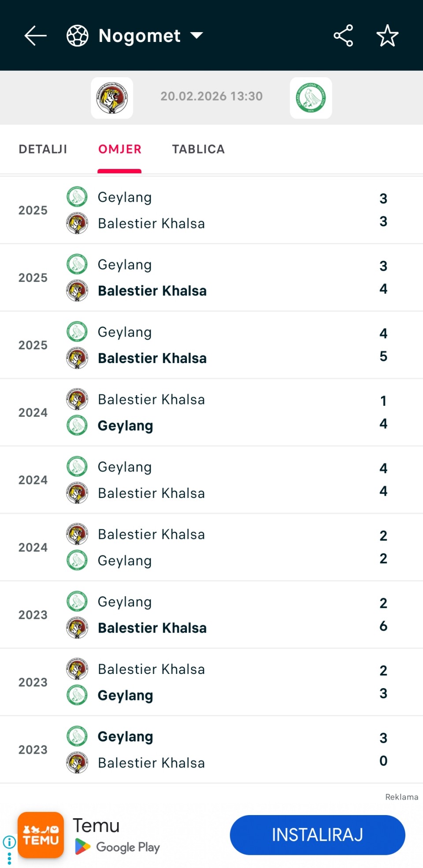Open the 2024 match ending 4-4
423x868 pixels.
[211, 480]
